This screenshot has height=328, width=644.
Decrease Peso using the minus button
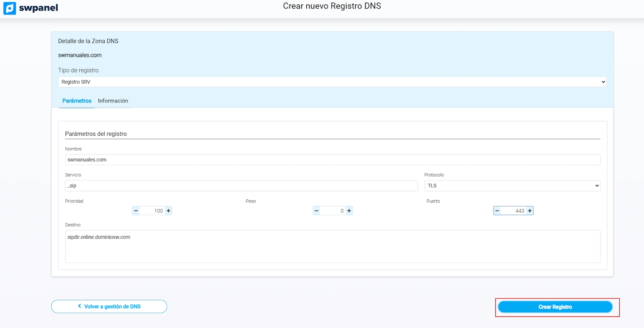pyautogui.click(x=317, y=211)
